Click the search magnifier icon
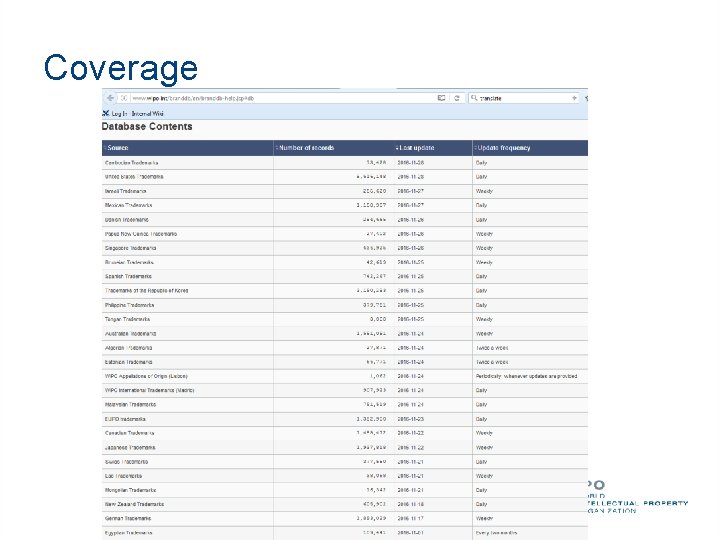 (x=474, y=98)
